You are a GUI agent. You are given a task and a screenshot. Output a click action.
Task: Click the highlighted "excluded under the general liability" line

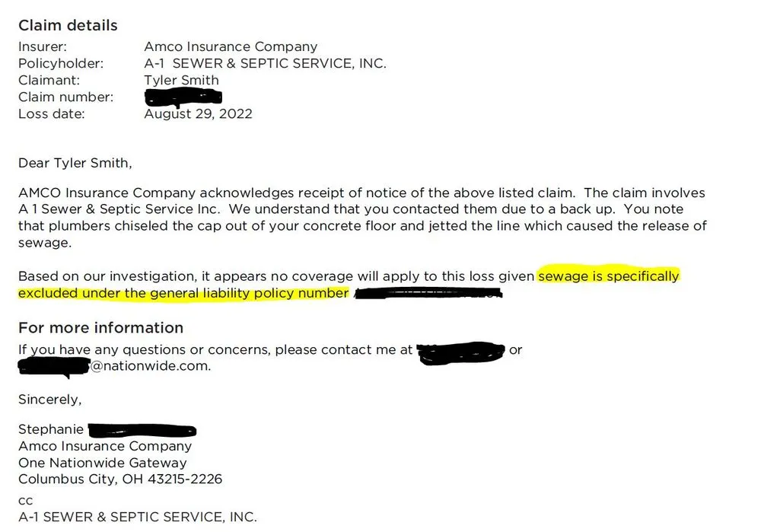tap(183, 293)
